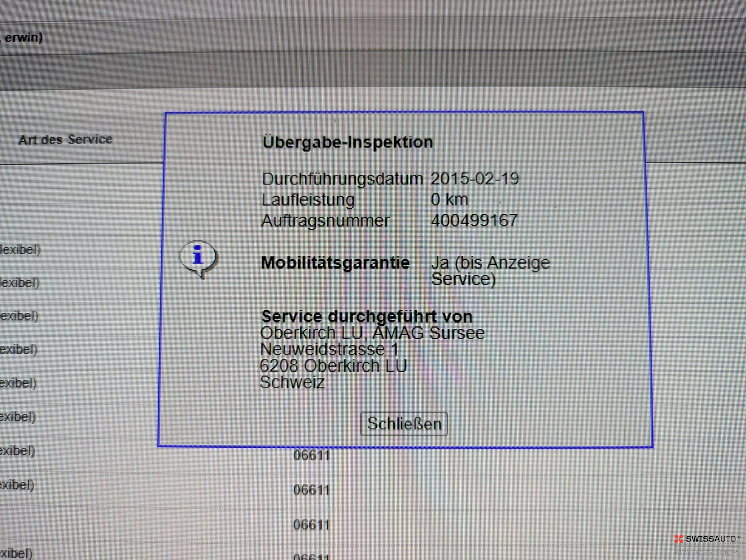Viewport: 746px width, 560px height.
Task: Click the Auftragsnummer label
Action: [325, 221]
